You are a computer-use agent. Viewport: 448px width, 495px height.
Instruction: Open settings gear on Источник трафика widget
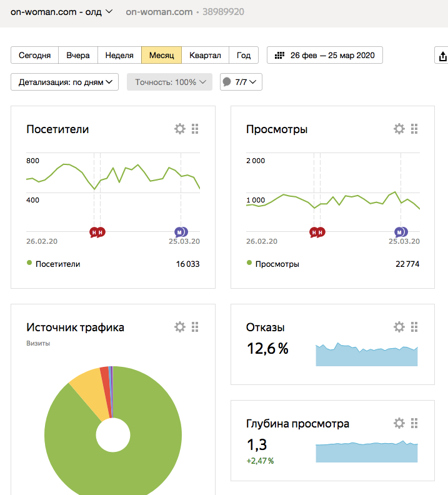point(180,327)
